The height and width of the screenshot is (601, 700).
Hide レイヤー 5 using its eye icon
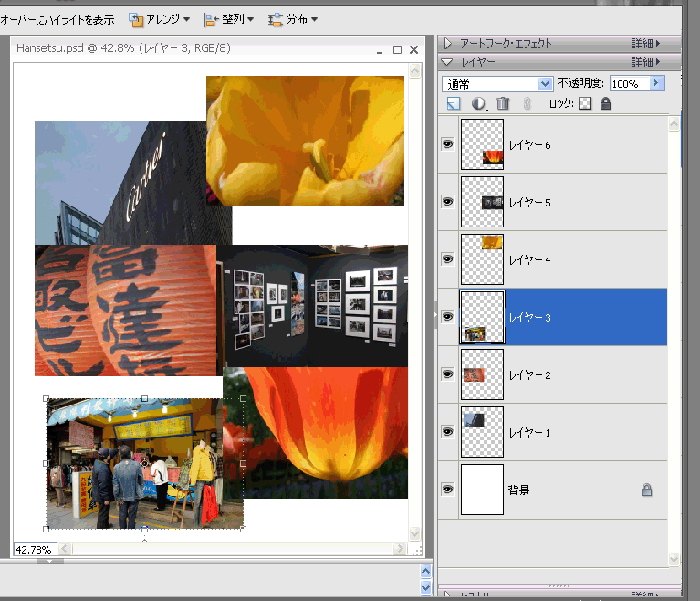coord(447,202)
